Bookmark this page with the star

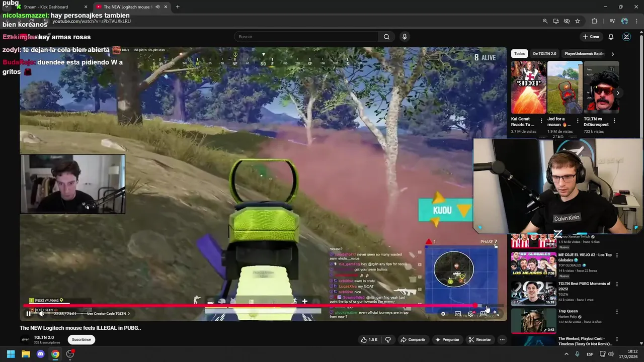pyautogui.click(x=578, y=21)
